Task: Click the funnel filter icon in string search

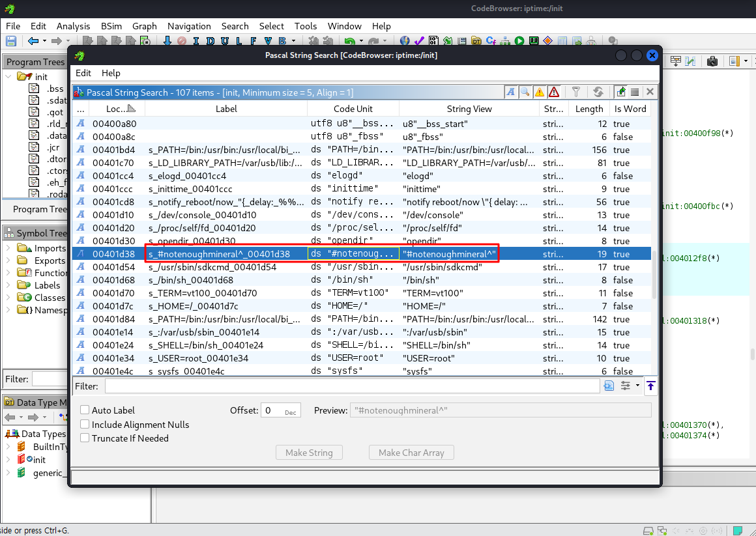Action: tap(575, 92)
